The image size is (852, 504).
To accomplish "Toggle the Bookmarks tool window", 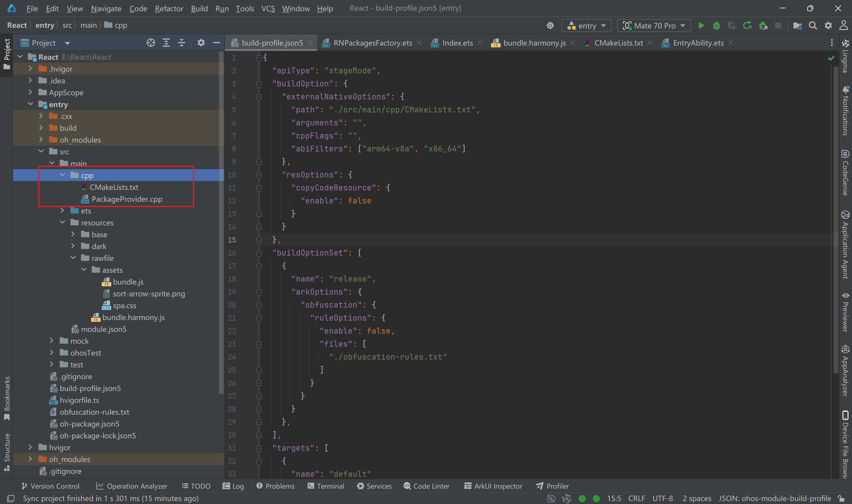I will 7,398.
